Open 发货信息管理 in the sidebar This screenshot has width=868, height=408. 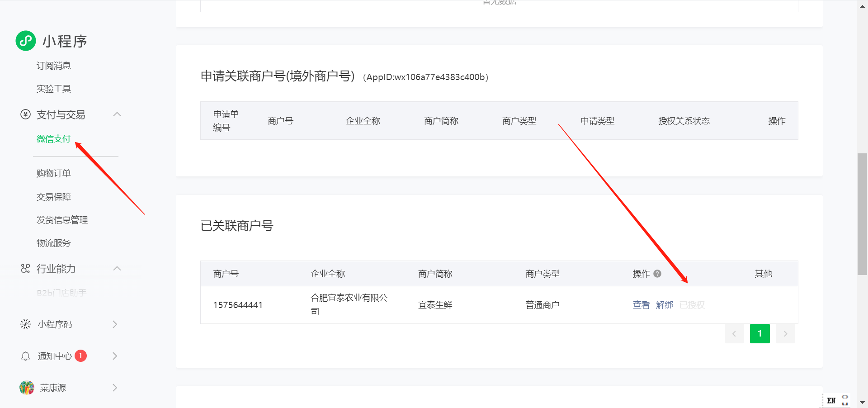(62, 220)
